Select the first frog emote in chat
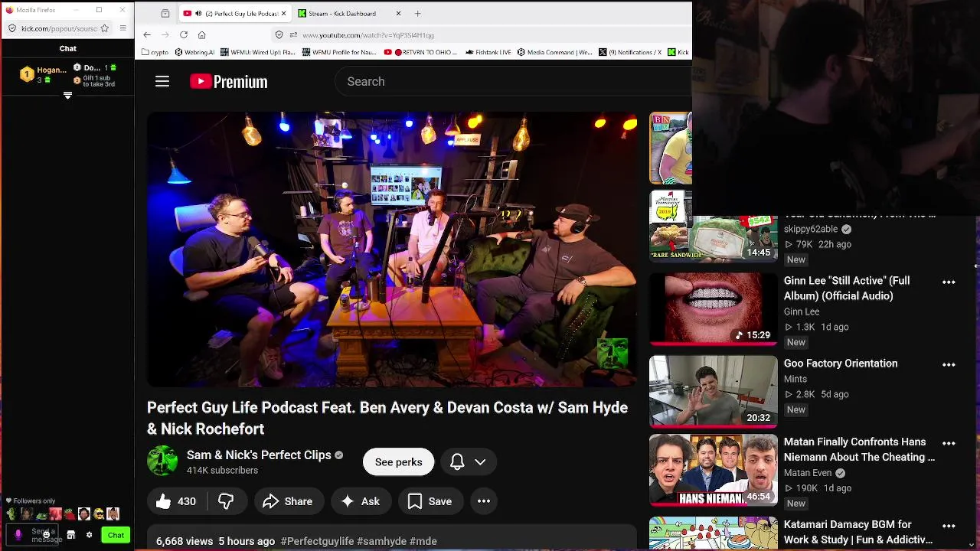This screenshot has height=551, width=980. point(12,514)
